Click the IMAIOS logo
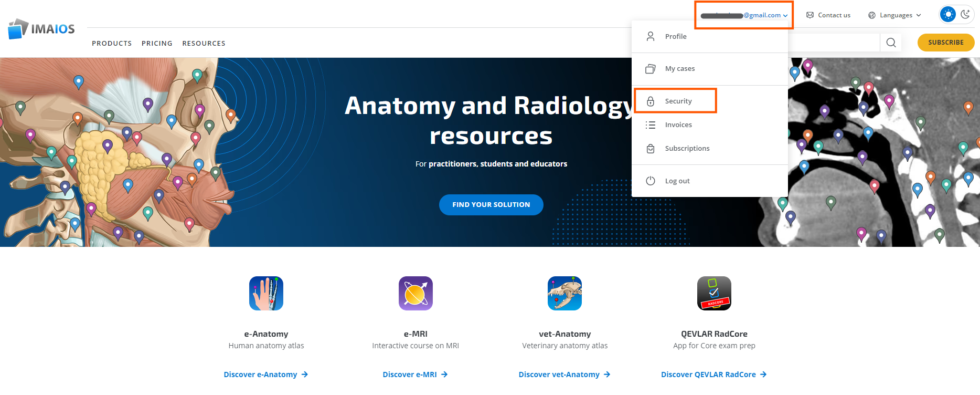 (41, 29)
